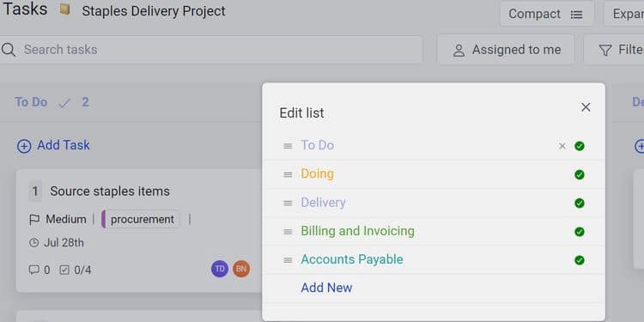
Task: Switch to Compact view
Action: coord(546,14)
